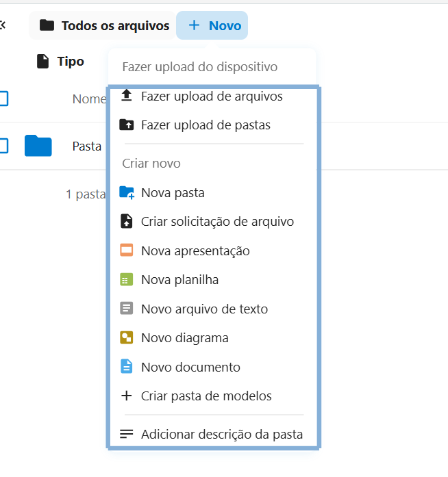
Task: Open the Tipo filter dropdown
Action: click(x=60, y=62)
